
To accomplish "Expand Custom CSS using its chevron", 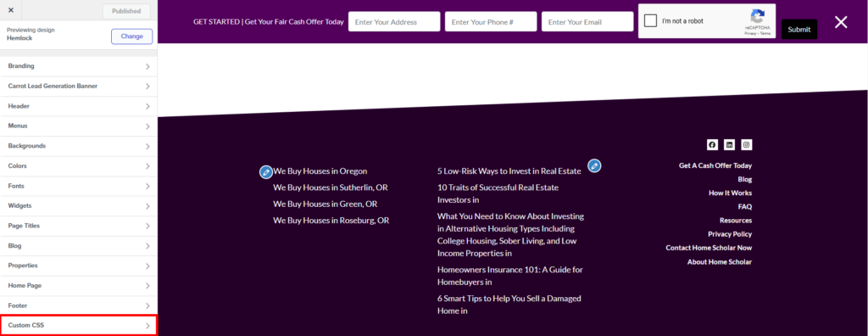I will 147,326.
